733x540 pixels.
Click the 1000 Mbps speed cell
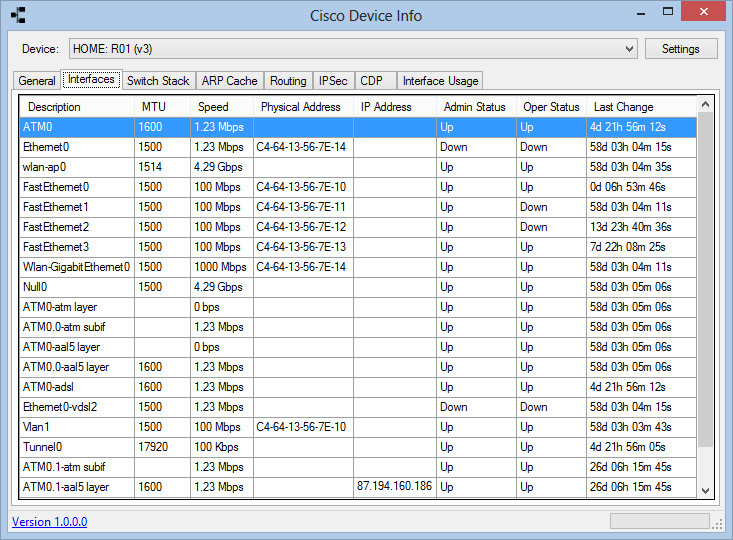(x=221, y=267)
